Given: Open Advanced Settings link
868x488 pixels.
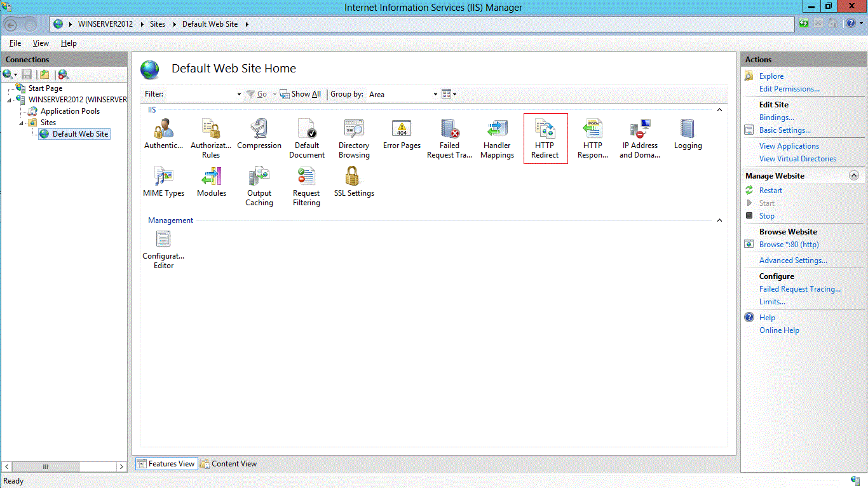Looking at the screenshot, I should pos(793,261).
